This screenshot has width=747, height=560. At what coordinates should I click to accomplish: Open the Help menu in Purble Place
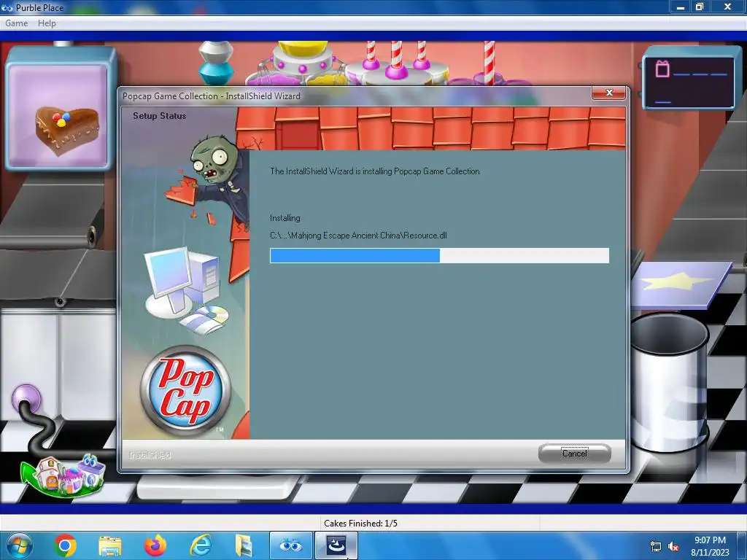[x=47, y=23]
